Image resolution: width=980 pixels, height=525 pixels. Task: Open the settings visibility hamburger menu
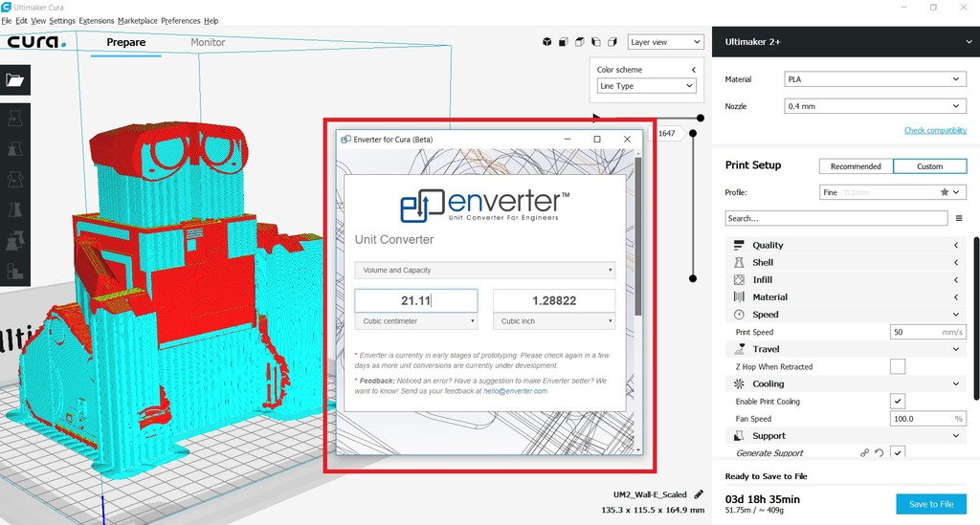coord(959,218)
